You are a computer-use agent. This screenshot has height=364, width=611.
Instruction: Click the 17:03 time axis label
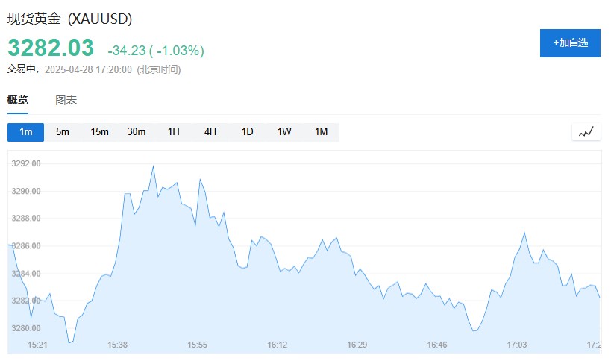pyautogui.click(x=517, y=345)
